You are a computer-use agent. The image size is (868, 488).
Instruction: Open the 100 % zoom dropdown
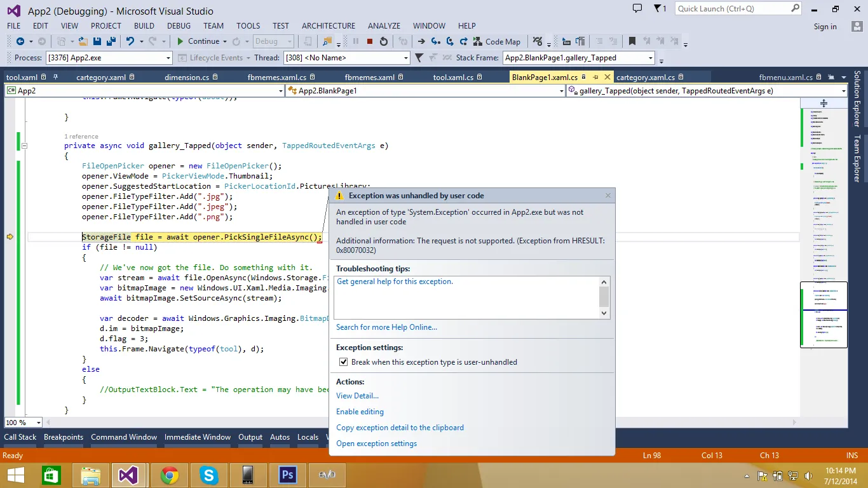tap(23, 423)
